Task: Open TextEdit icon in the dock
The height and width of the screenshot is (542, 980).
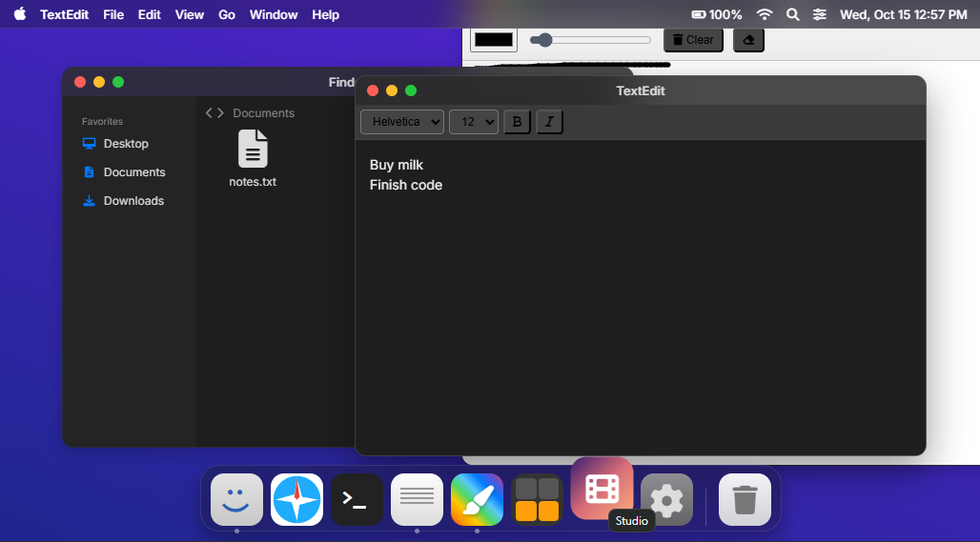Action: [417, 499]
